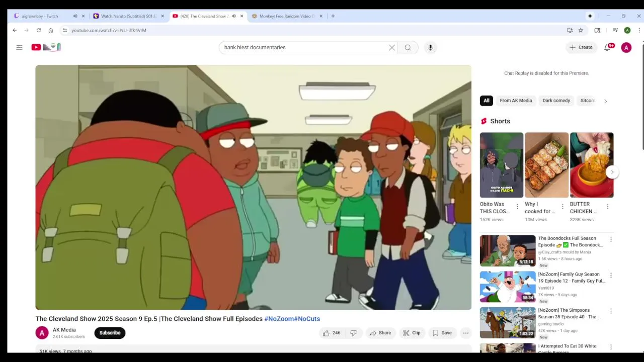
Task: Open options for I Attempted To Eat video
Action: [x=611, y=347]
